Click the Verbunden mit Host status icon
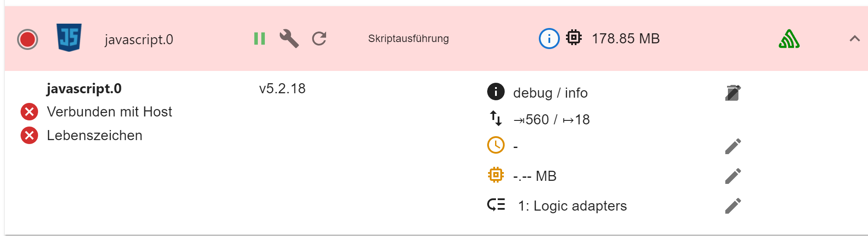Screen dimensions: 868x236 29,112
